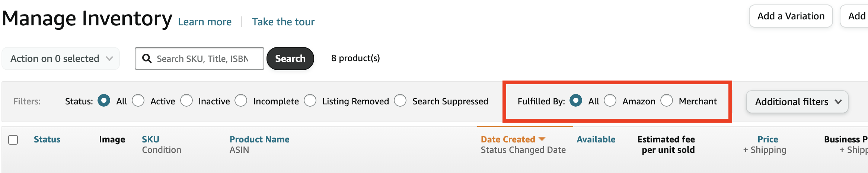Set Fulfilled By to Amazon
The height and width of the screenshot is (173, 868).
pos(610,100)
